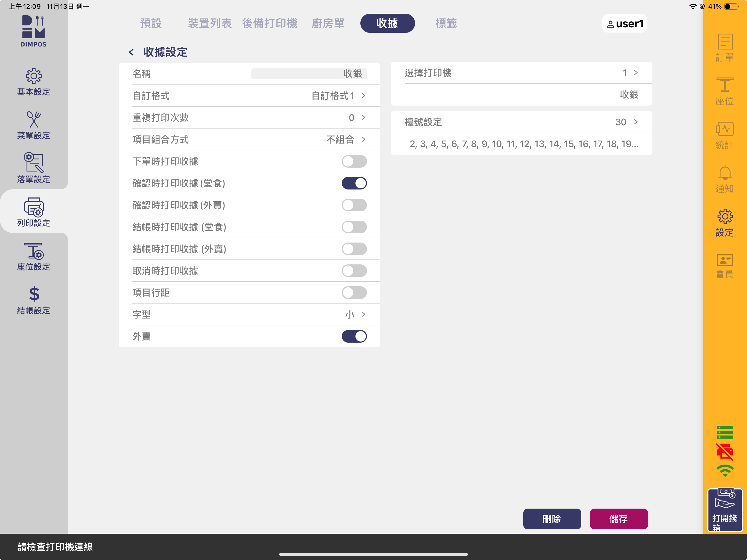Turn off the 外賣 toggle
Image resolution: width=747 pixels, height=560 pixels.
(354, 336)
